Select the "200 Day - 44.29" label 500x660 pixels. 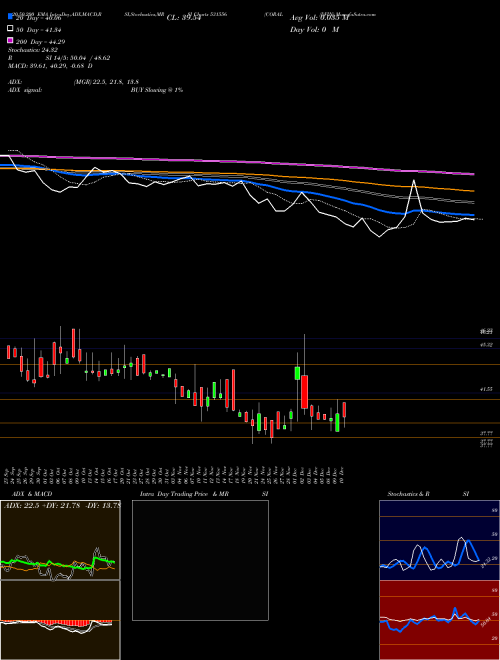click(x=40, y=42)
